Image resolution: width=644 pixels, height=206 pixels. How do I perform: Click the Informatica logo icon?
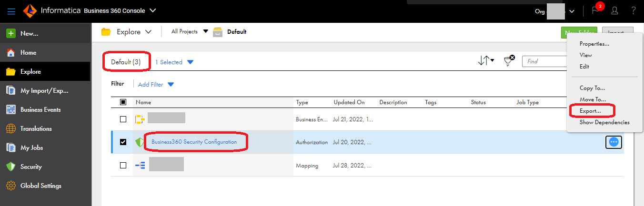(30, 10)
